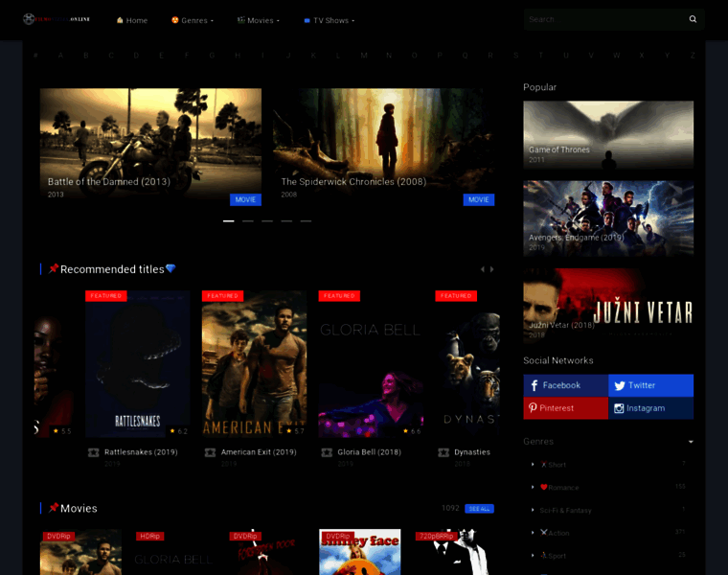
Task: Open the American Exit movie poster
Action: point(254,363)
